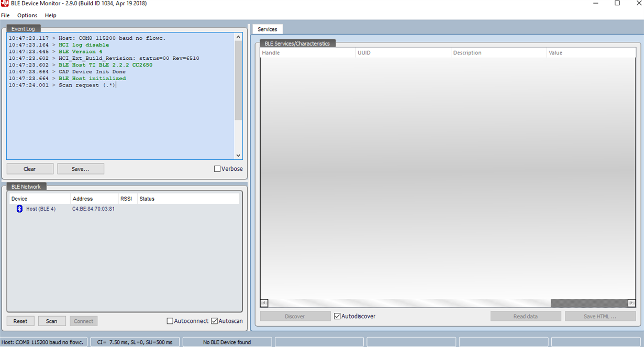This screenshot has height=347, width=644.
Task: Open the File menu
Action: click(5, 16)
